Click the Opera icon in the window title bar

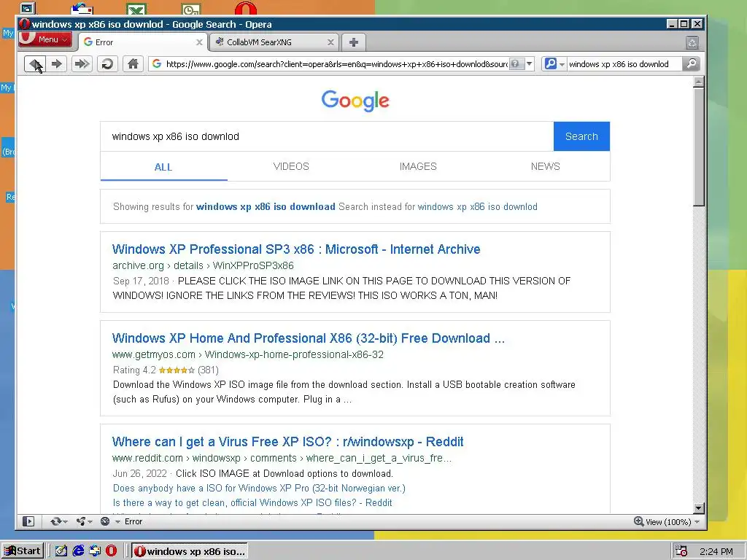pyautogui.click(x=24, y=24)
